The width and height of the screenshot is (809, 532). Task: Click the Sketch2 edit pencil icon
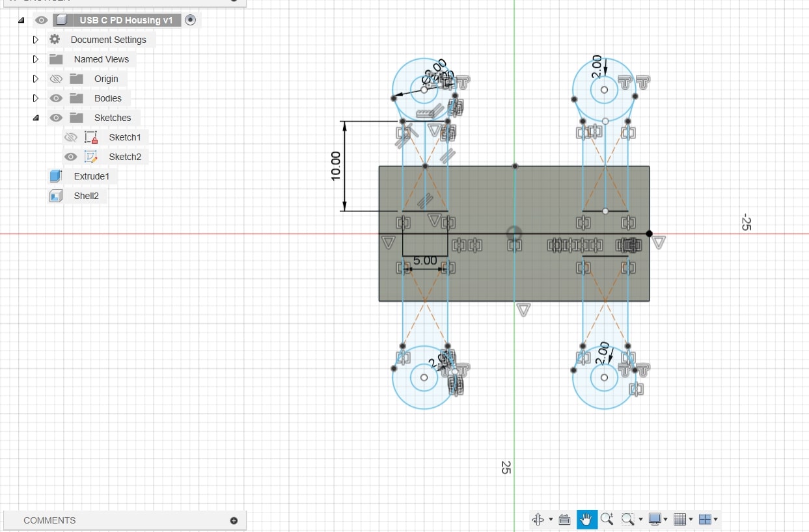(91, 157)
